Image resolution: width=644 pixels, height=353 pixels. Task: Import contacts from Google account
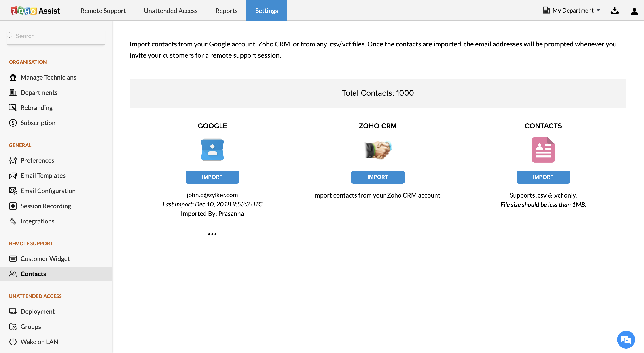(x=212, y=177)
